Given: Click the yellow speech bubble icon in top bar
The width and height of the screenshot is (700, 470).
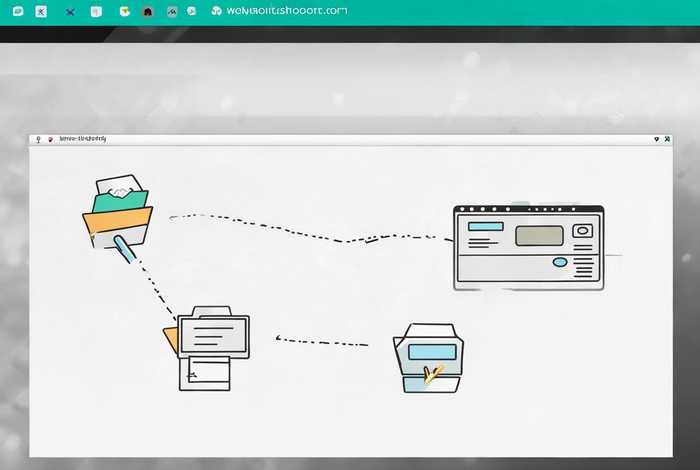Looking at the screenshot, I should coord(124,12).
